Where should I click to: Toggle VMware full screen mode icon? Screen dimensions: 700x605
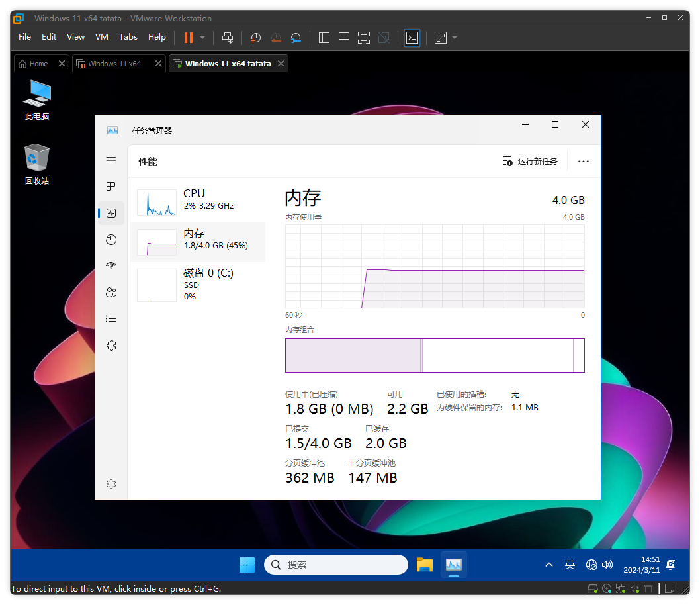pyautogui.click(x=363, y=38)
